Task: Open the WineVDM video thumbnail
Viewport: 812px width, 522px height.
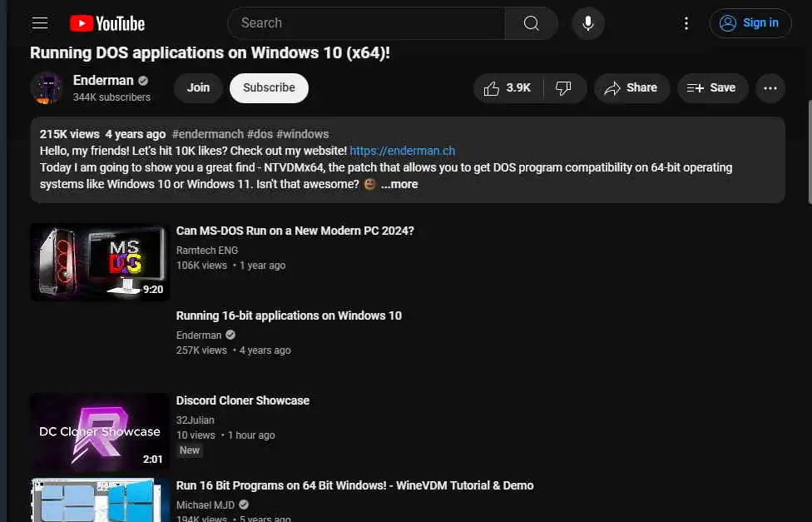Action: coord(100,500)
